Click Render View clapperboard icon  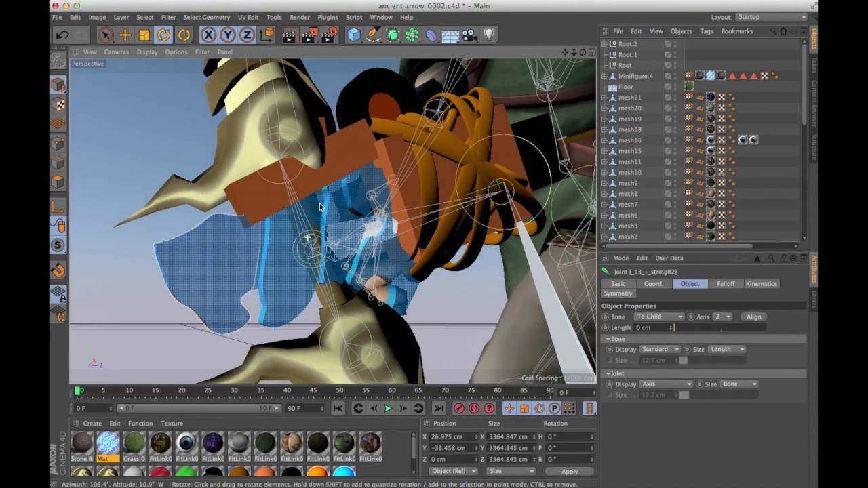[290, 35]
